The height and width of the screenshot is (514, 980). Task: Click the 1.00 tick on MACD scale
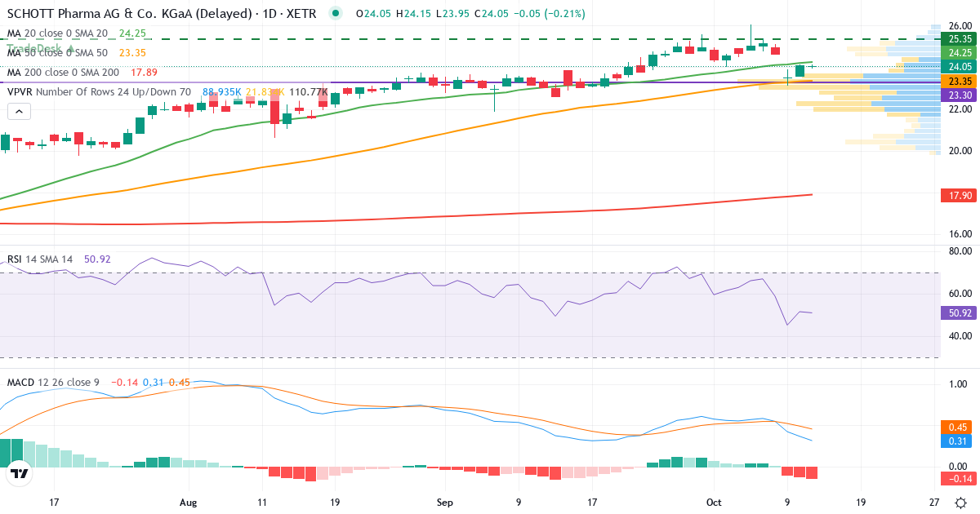pos(960,383)
